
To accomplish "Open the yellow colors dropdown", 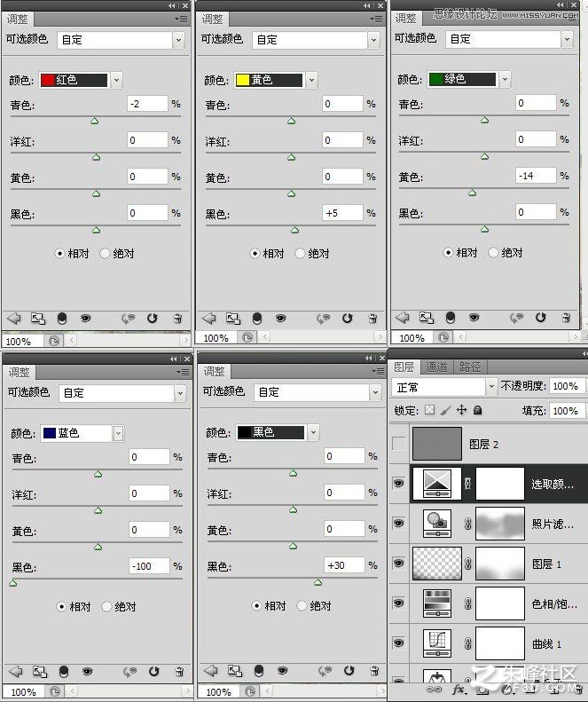I will pyautogui.click(x=312, y=80).
